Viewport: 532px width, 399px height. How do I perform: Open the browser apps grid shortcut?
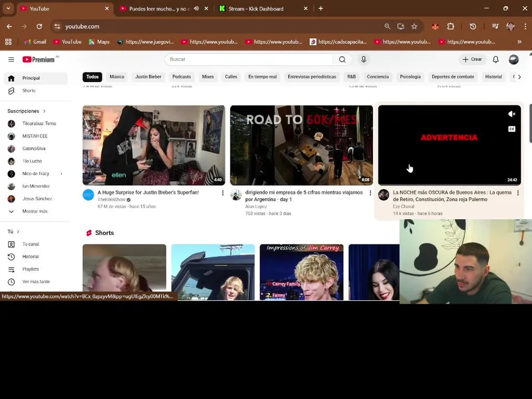pos(8,42)
